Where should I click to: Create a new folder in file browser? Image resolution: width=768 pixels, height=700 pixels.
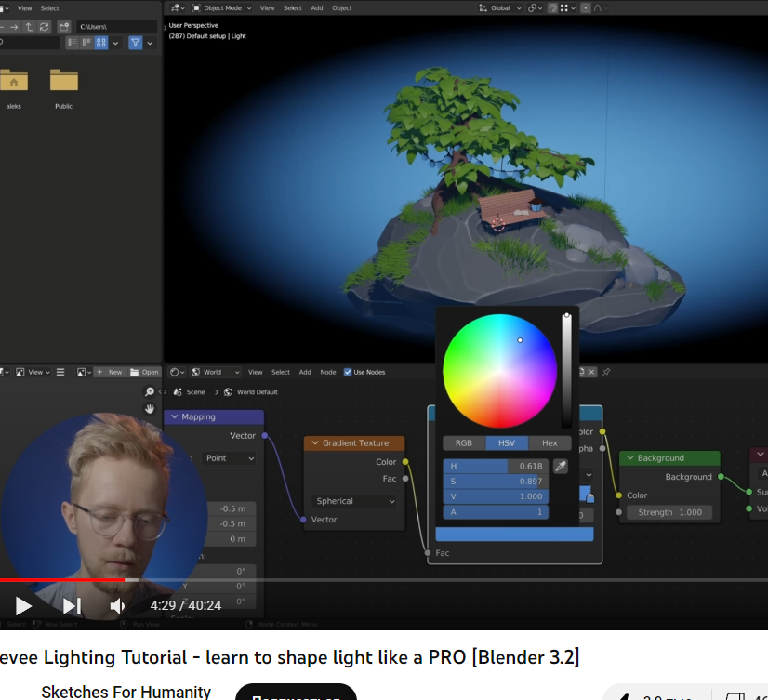point(63,27)
